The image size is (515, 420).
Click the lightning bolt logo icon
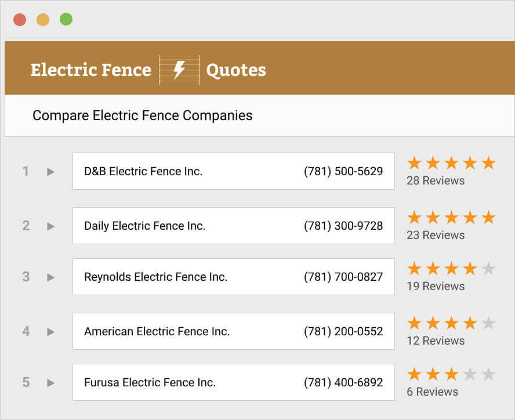coord(179,70)
